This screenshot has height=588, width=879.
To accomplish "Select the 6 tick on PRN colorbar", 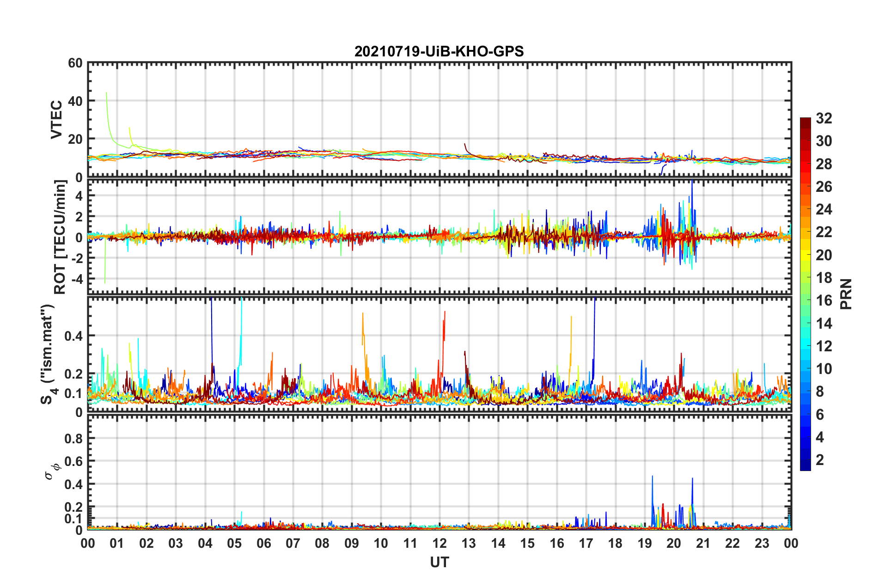I will click(x=820, y=415).
